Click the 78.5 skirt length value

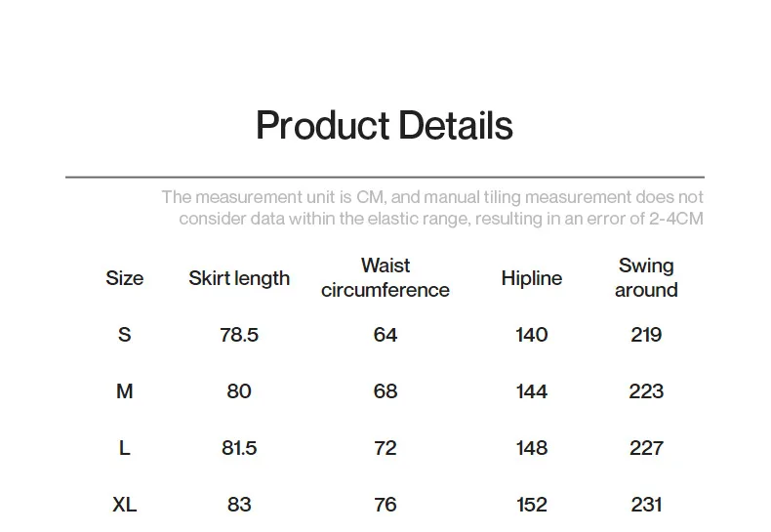pos(239,335)
